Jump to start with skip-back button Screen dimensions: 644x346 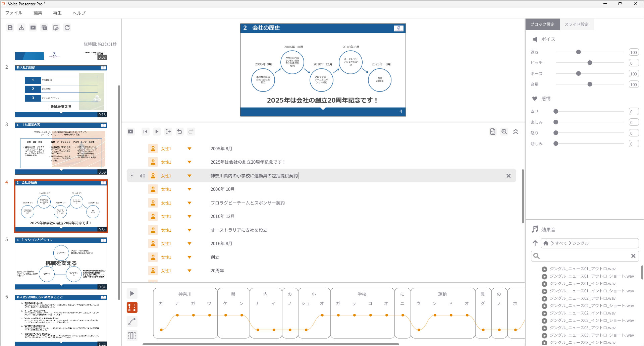point(145,132)
